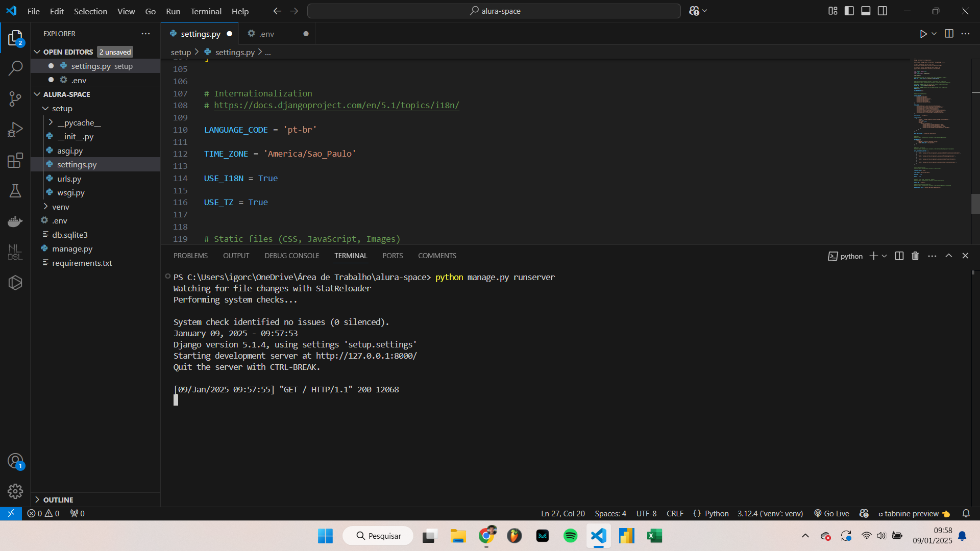The height and width of the screenshot is (551, 980).
Task: Open notifications bell in status bar
Action: pyautogui.click(x=966, y=513)
